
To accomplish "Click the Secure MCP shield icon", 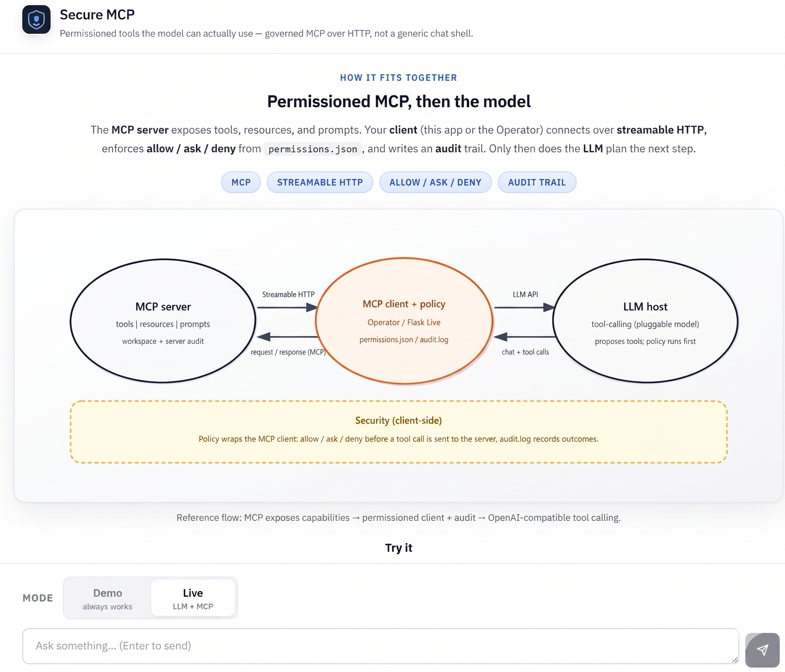I will coord(36,20).
